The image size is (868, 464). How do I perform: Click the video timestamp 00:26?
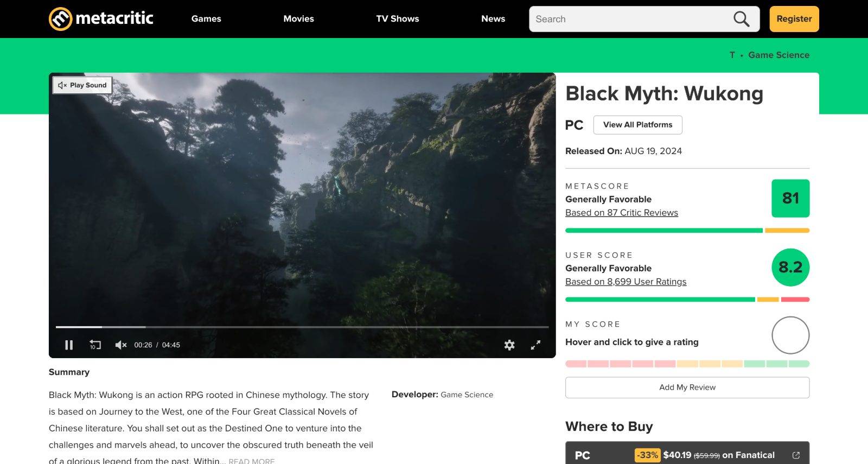(143, 345)
